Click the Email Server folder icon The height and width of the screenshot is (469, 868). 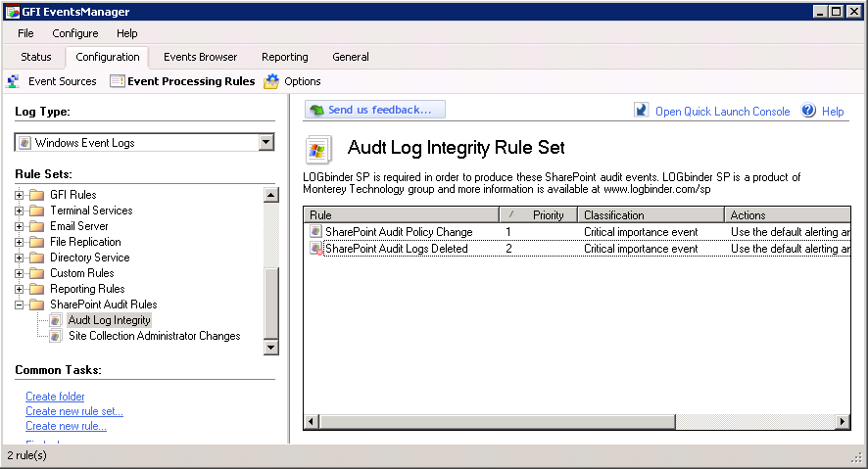[36, 226]
